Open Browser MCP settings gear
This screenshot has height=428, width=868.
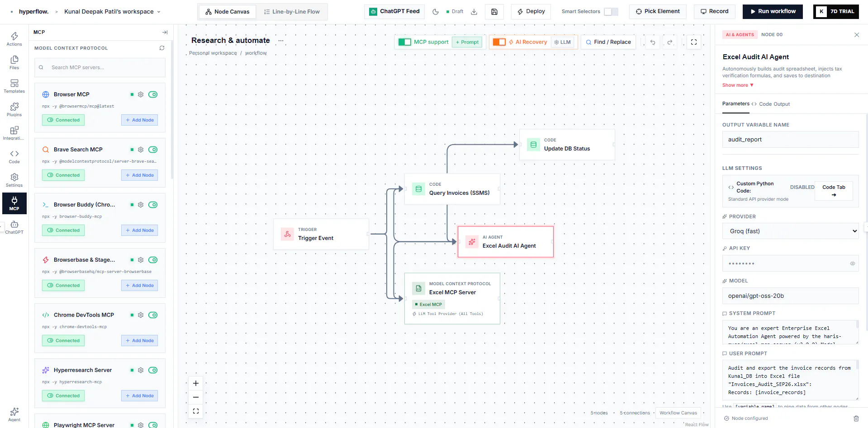pos(141,94)
